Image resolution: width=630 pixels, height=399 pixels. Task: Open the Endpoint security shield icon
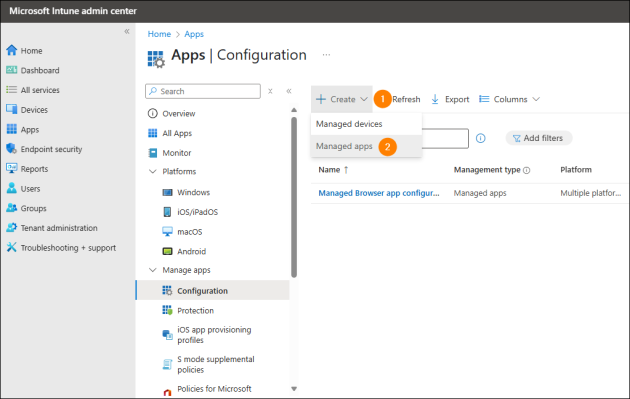point(12,149)
